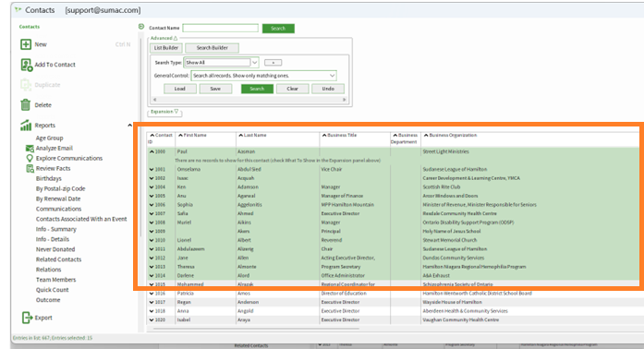
Task: Open the By Renewal Date report
Action: (58, 199)
